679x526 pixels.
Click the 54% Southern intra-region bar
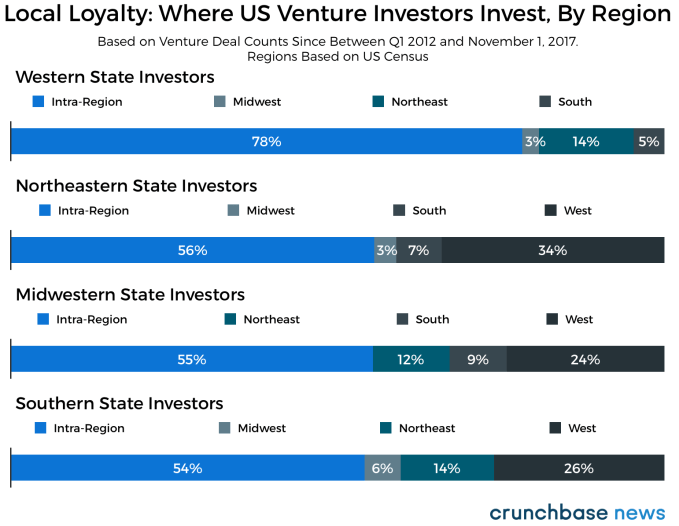pos(188,468)
